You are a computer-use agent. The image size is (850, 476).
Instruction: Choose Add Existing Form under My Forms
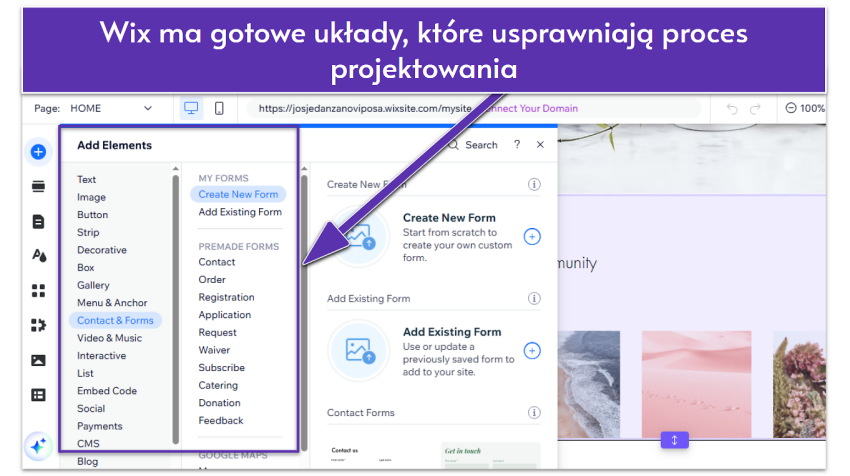(240, 212)
